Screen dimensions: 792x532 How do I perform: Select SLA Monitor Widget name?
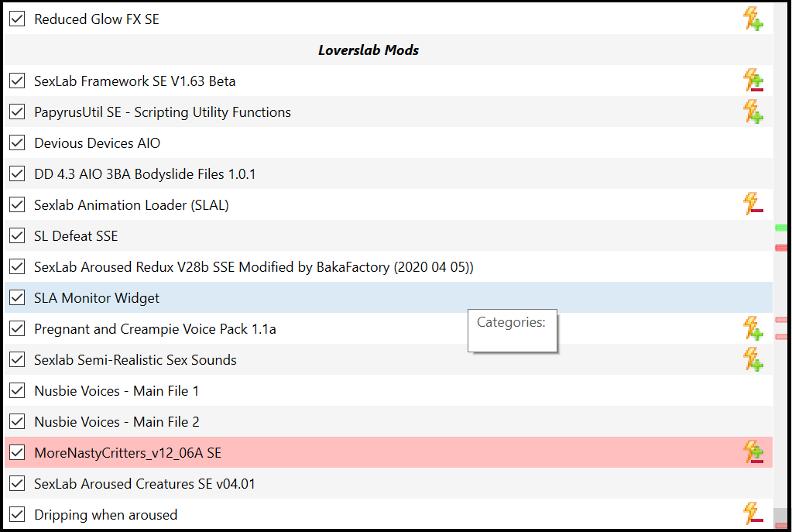point(97,298)
